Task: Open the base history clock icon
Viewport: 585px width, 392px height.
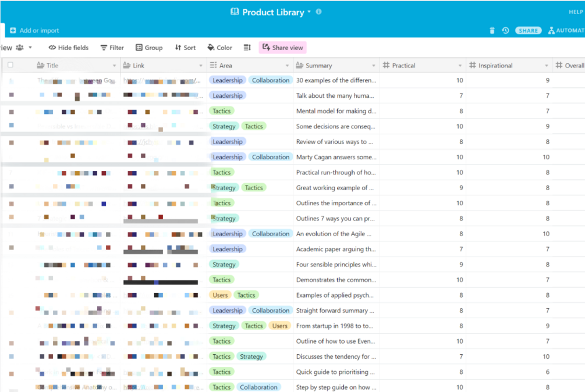Action: pos(505,31)
